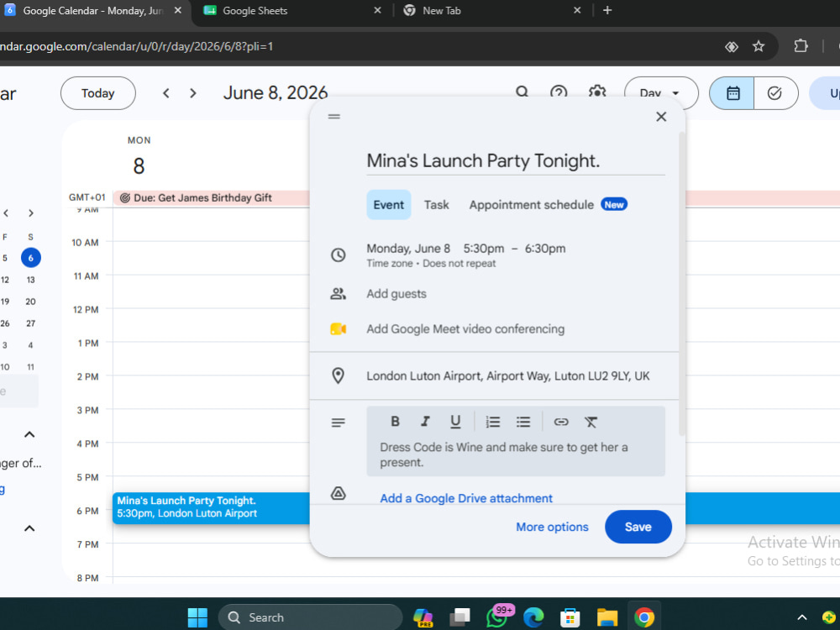Open Mina's Launch Party event block

(x=211, y=507)
